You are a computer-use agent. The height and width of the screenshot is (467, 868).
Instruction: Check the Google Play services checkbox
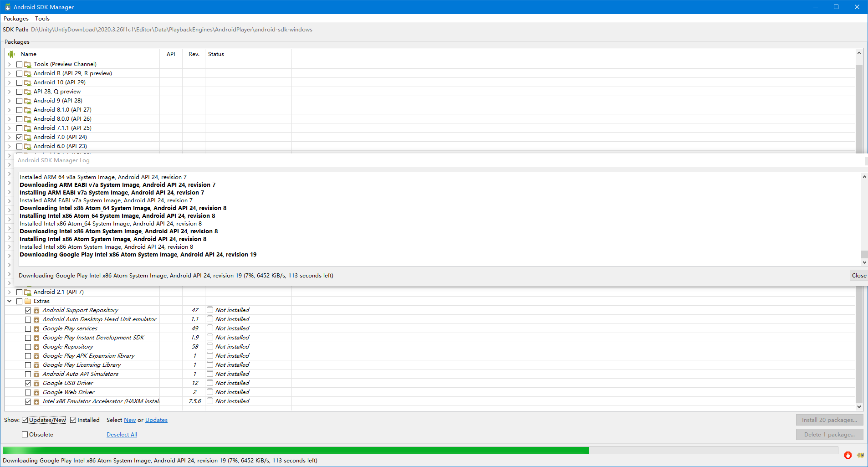[x=28, y=328]
